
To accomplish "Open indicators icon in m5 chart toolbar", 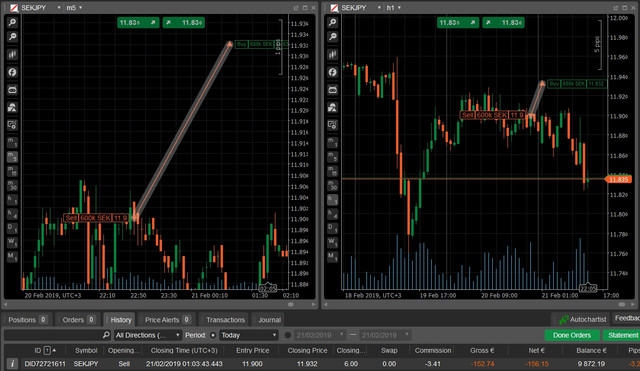I will 12,107.
